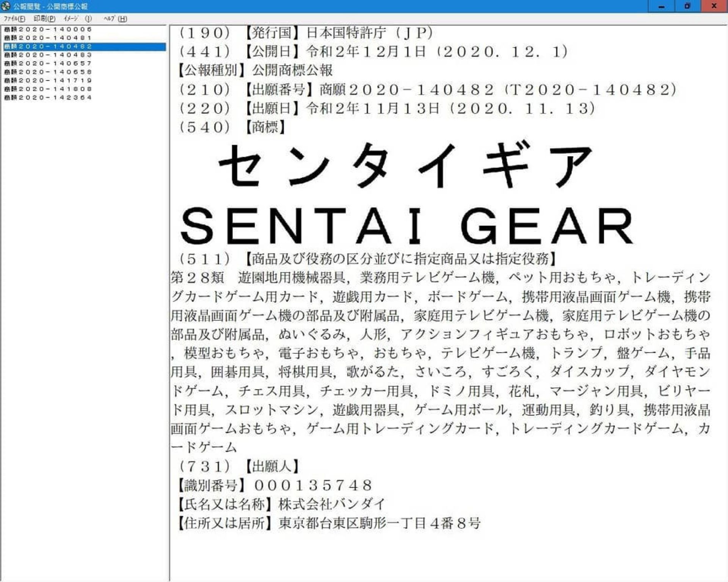Screen dimensions: 728x582
Task: Restore down the viewer window
Action: click(687, 6)
